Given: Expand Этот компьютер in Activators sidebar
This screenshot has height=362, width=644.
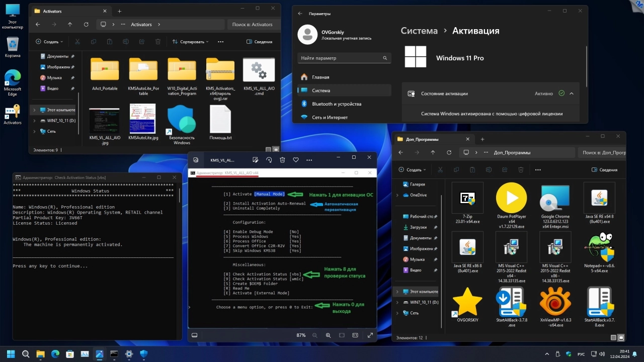Looking at the screenshot, I should coord(34,110).
